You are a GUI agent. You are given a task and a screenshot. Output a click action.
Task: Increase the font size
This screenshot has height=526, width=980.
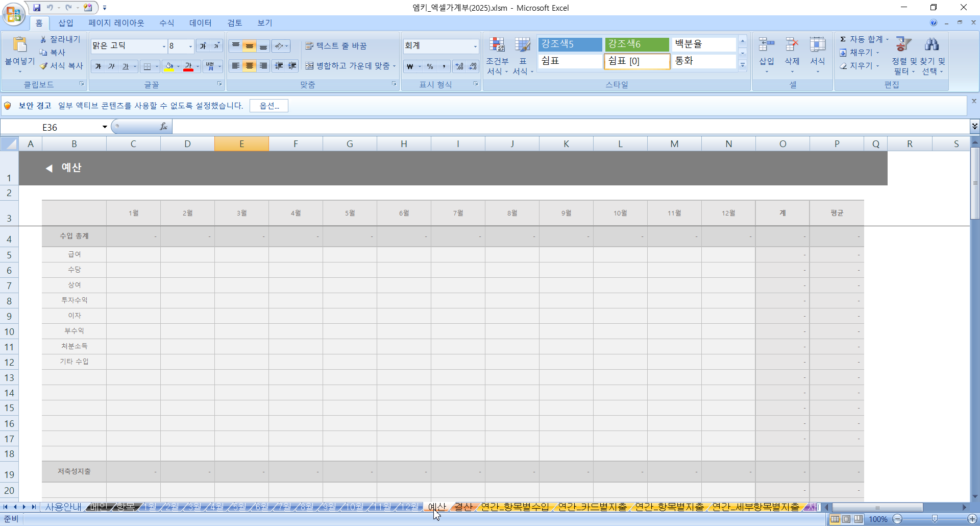click(203, 46)
